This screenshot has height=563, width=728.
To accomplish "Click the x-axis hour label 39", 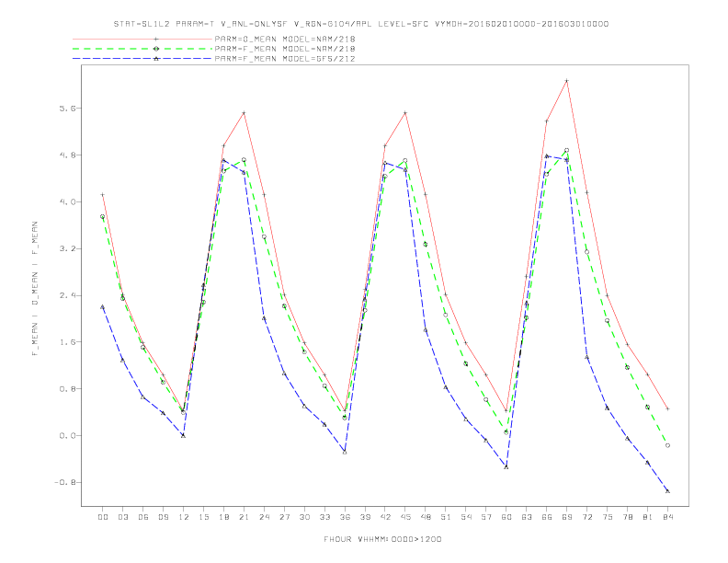I will (365, 517).
